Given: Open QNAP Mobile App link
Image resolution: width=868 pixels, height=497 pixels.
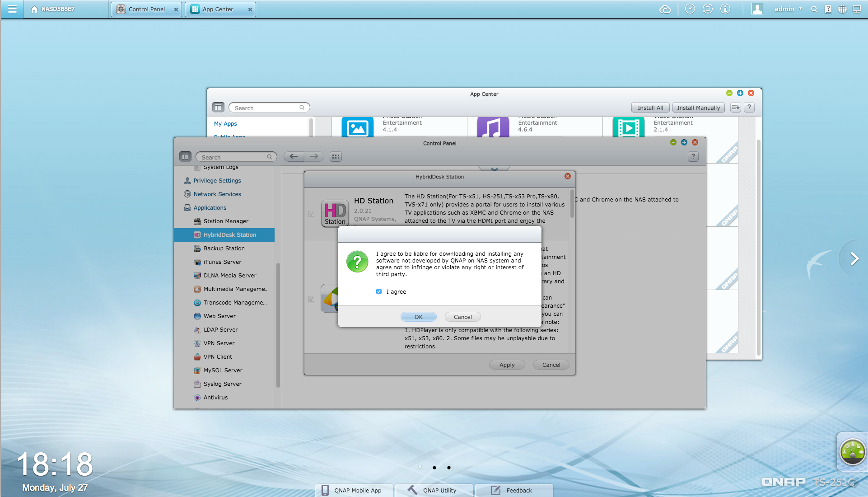Looking at the screenshot, I should [355, 490].
